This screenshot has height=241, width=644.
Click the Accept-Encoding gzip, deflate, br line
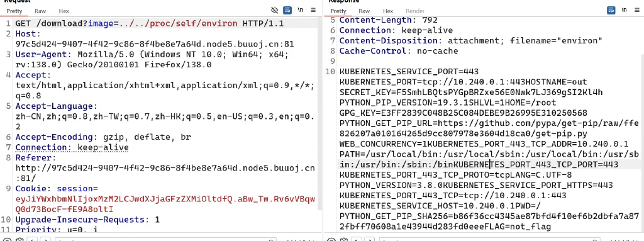tap(103, 137)
